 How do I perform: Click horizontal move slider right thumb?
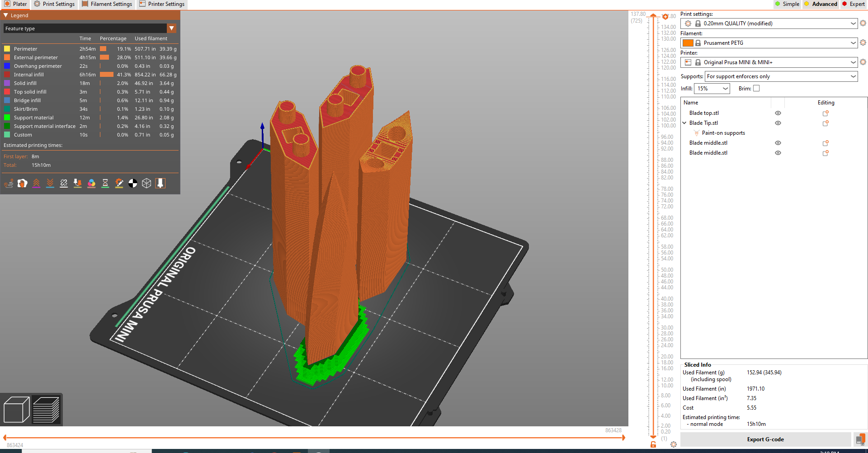(x=623, y=438)
